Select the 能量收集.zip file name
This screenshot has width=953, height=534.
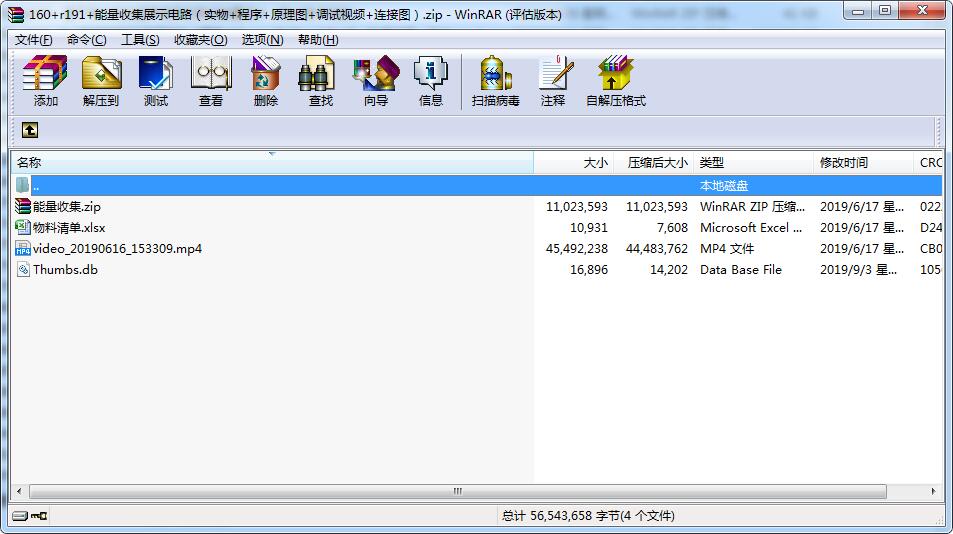[67, 207]
